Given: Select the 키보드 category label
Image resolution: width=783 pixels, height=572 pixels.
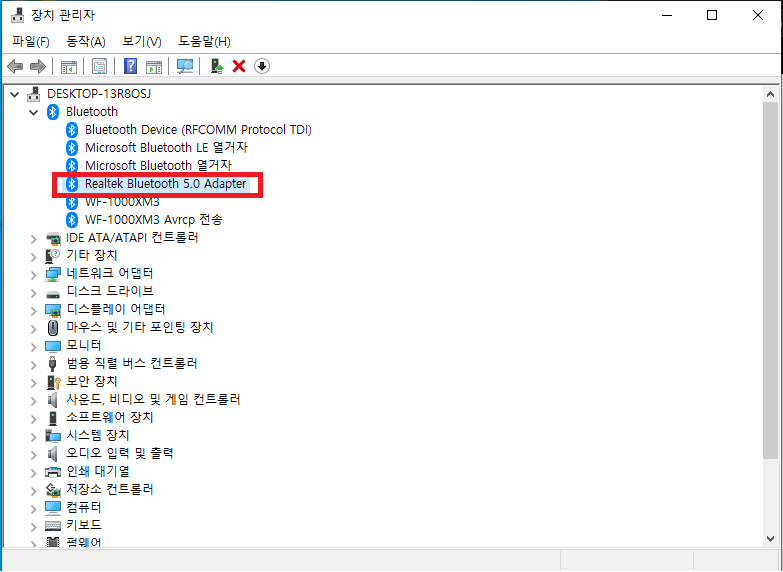Looking at the screenshot, I should [84, 525].
